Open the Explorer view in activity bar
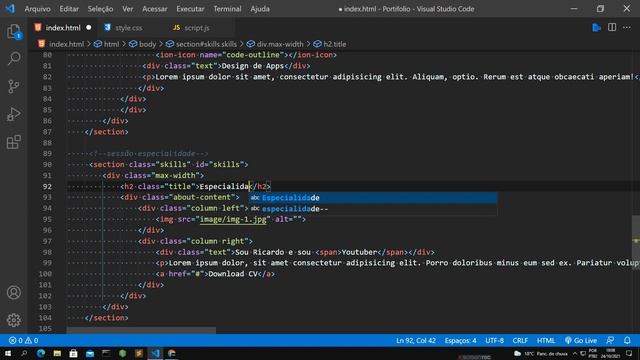The width and height of the screenshot is (640, 360). click(x=13, y=32)
